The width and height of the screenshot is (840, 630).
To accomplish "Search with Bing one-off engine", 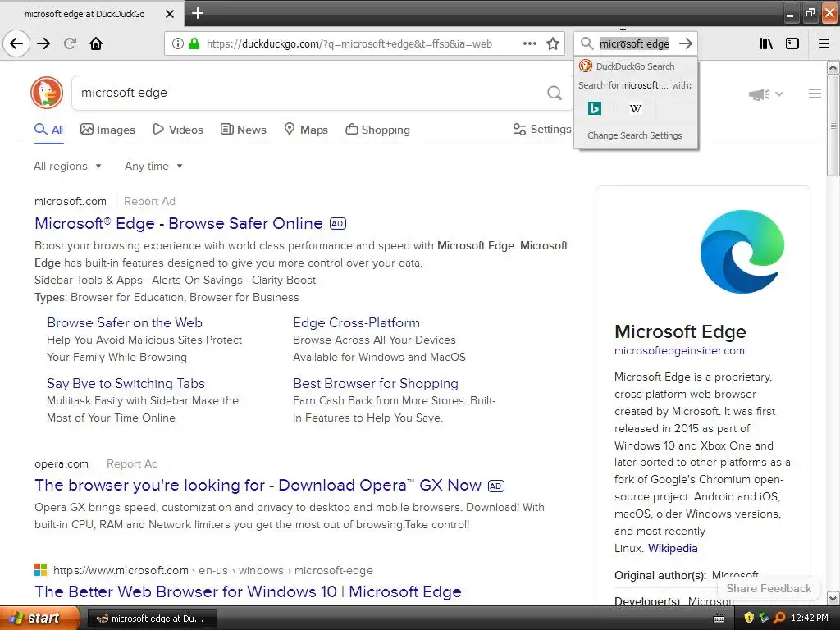I will coord(595,108).
